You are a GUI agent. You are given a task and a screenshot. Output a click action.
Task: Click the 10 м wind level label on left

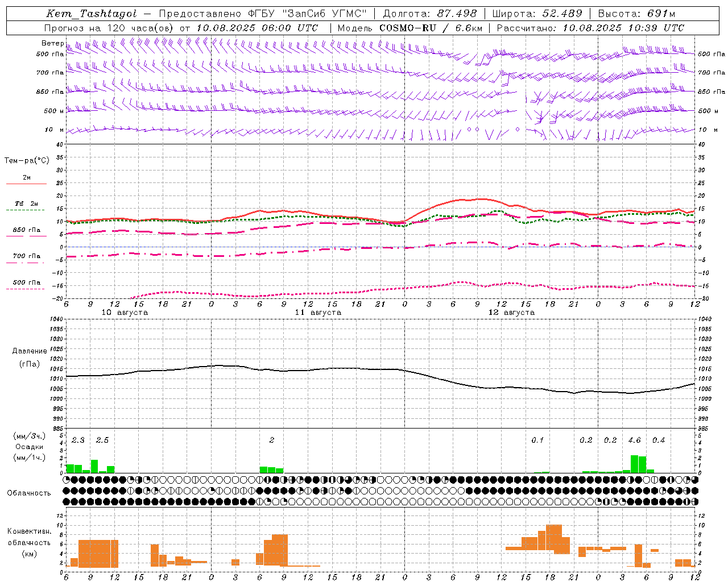55,130
